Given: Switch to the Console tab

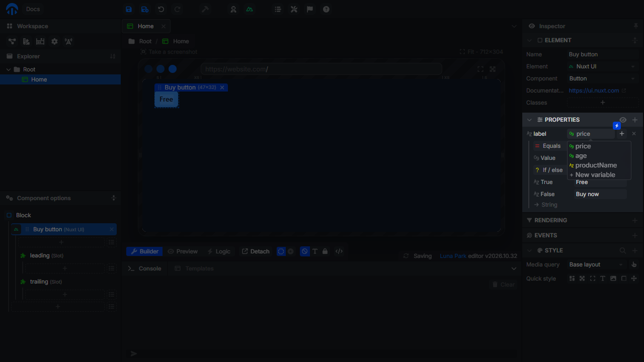Looking at the screenshot, I should (x=144, y=268).
